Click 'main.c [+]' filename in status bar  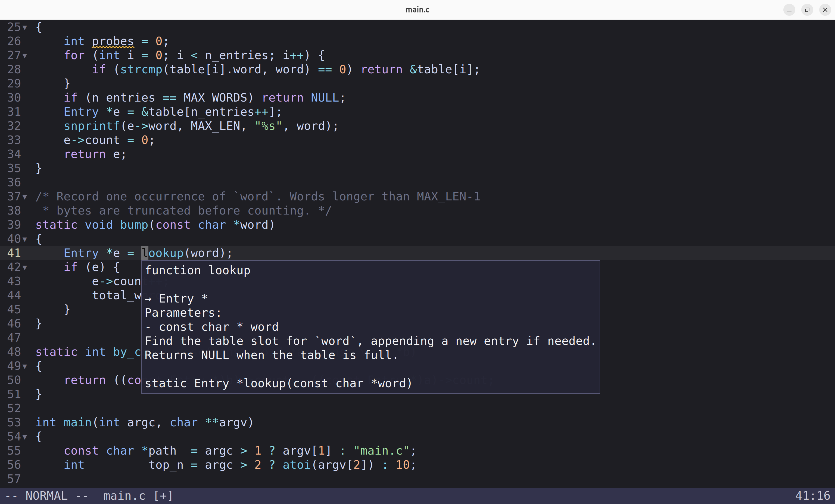(138, 496)
